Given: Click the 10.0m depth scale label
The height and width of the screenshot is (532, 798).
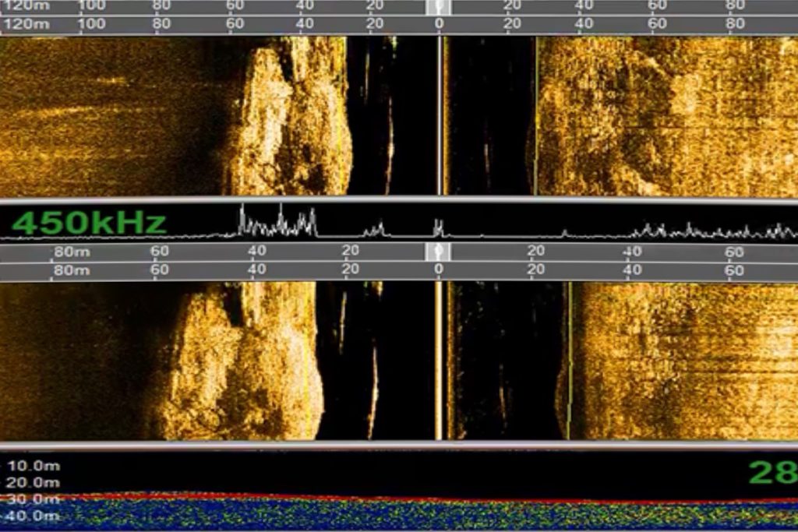Looking at the screenshot, I should [33, 467].
